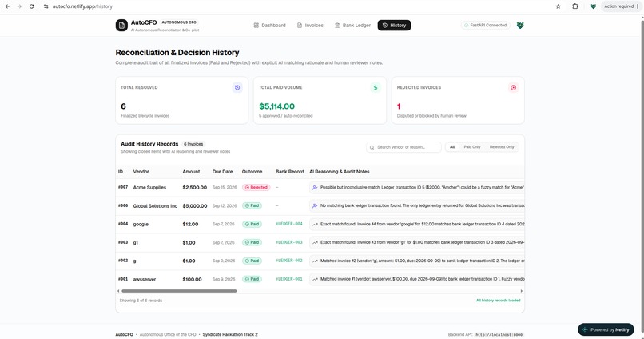Image resolution: width=644 pixels, height=339 pixels.
Task: Select vendor Acme Supplies
Action: click(x=149, y=187)
